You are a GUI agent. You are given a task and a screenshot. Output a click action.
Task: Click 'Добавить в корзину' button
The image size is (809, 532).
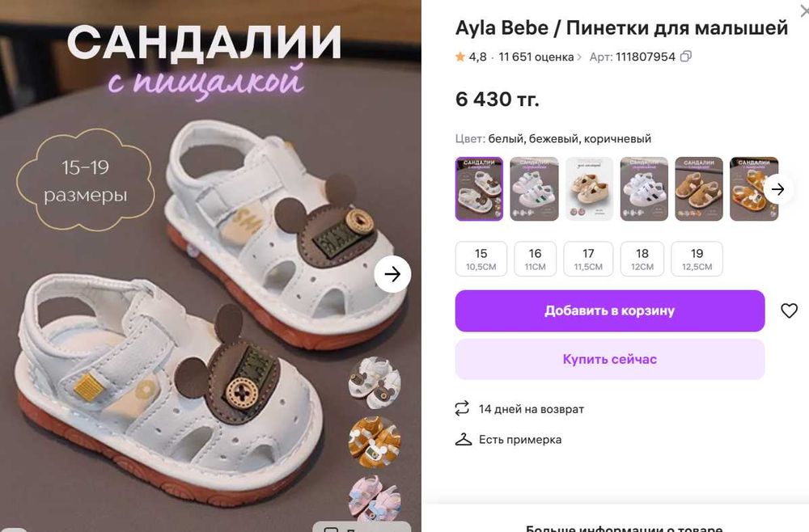(x=610, y=310)
